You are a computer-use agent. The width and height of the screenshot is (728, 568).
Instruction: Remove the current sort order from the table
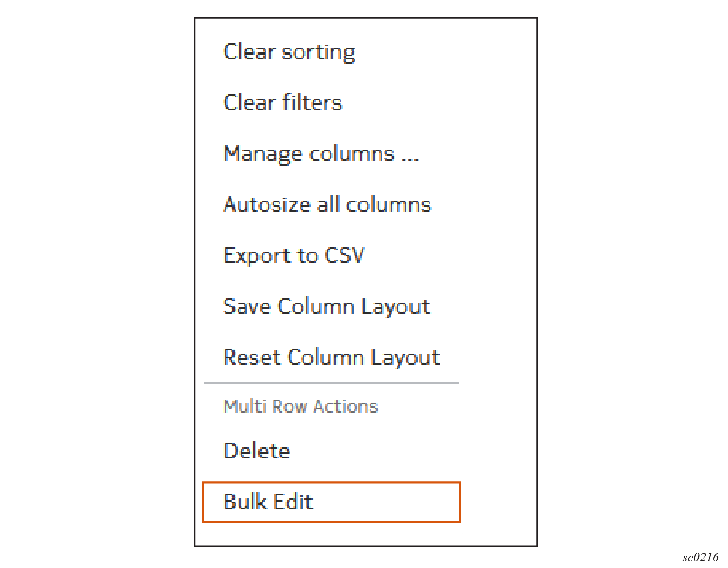(289, 52)
